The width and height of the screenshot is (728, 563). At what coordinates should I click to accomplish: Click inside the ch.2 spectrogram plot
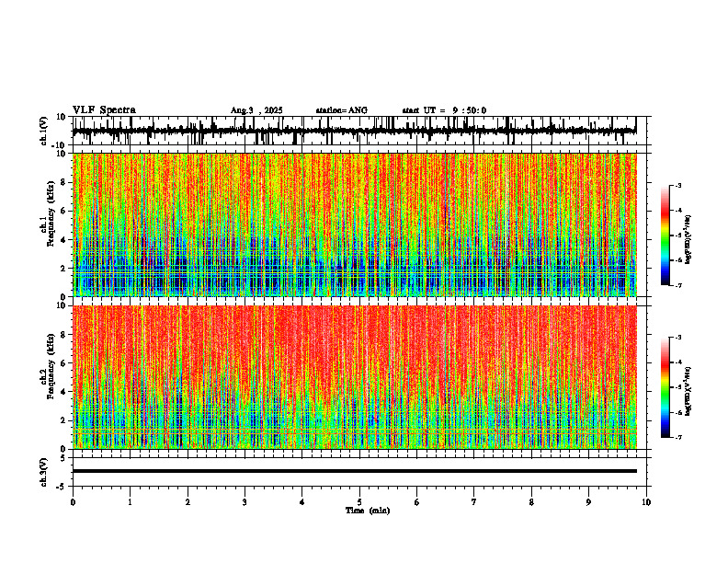[x=354, y=377]
